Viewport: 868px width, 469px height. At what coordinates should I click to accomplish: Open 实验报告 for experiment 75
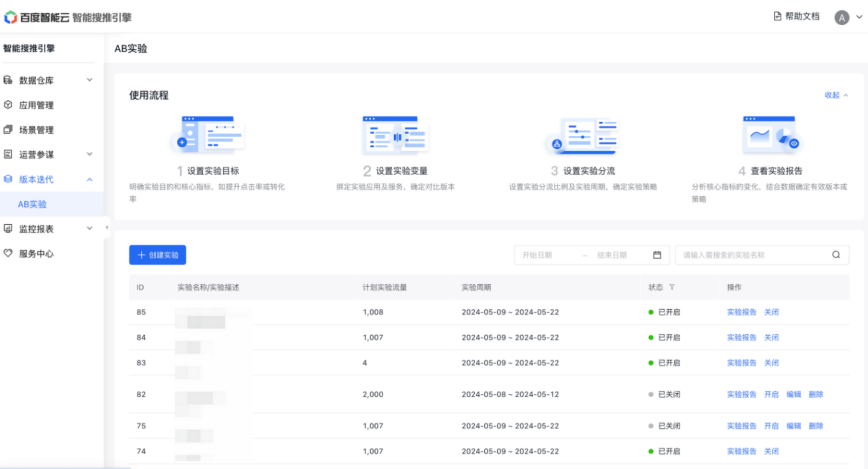[742, 426]
